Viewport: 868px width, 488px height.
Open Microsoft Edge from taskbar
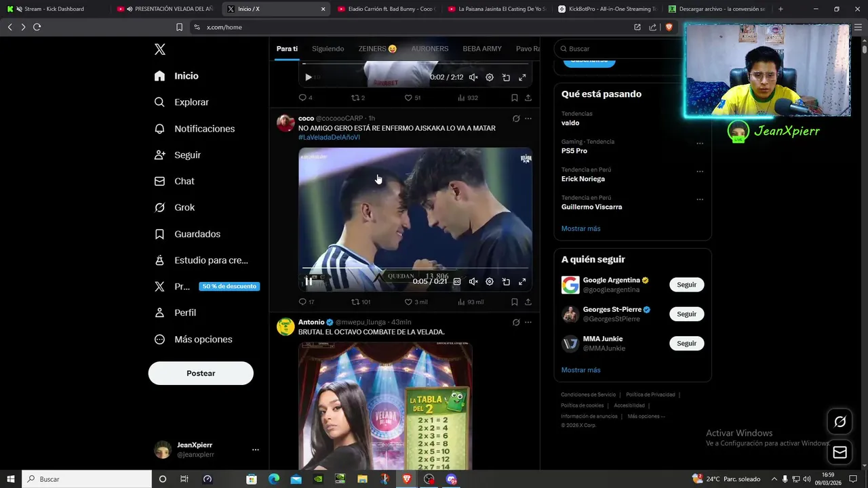coord(273,479)
